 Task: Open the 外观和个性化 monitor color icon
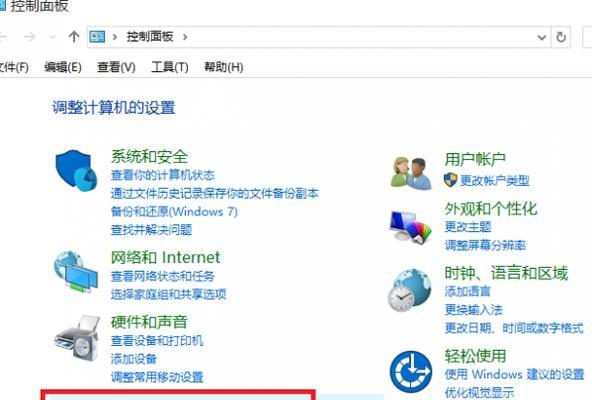[x=411, y=227]
